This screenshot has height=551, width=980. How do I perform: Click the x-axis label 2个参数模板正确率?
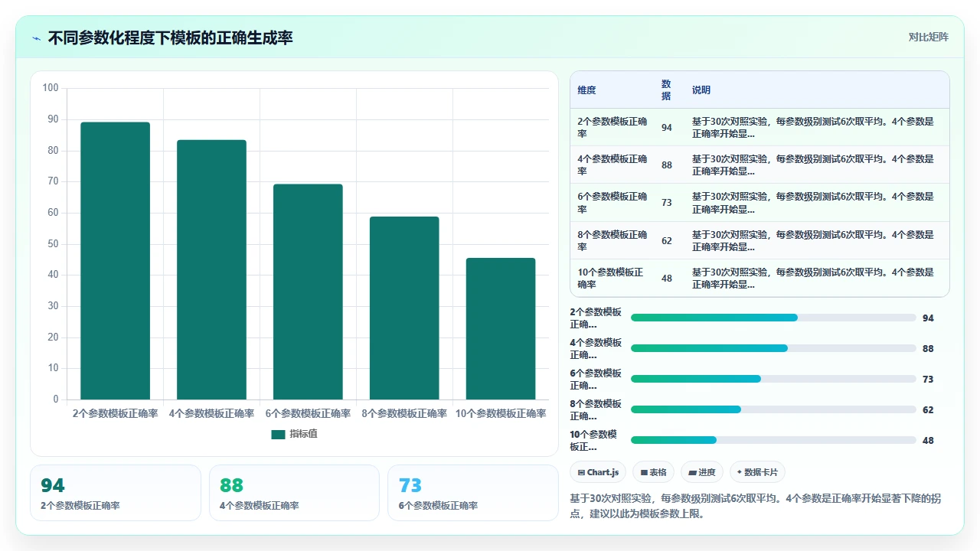[116, 413]
